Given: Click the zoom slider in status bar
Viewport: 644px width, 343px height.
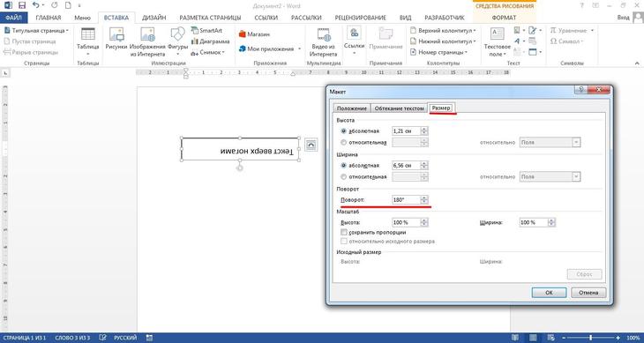Looking at the screenshot, I should tap(591, 338).
